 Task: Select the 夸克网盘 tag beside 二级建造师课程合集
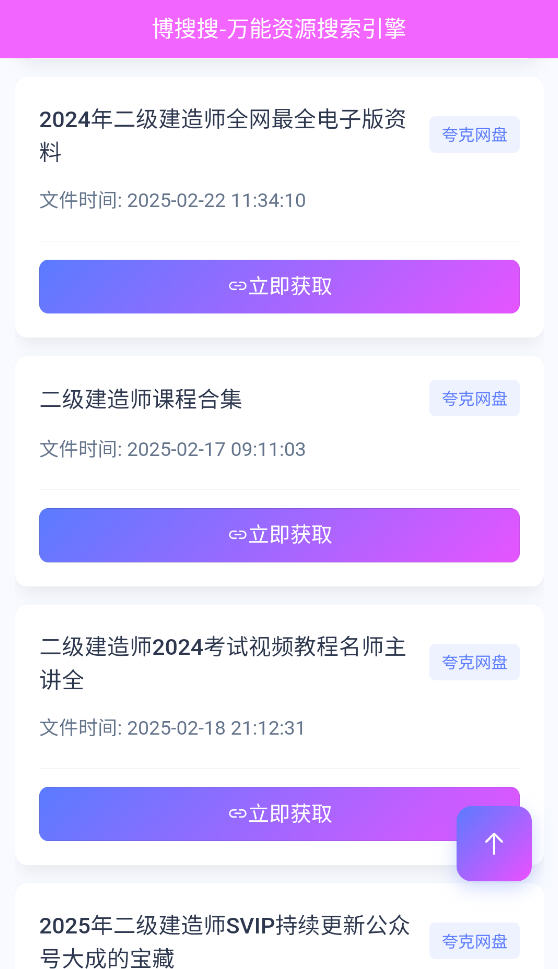475,398
